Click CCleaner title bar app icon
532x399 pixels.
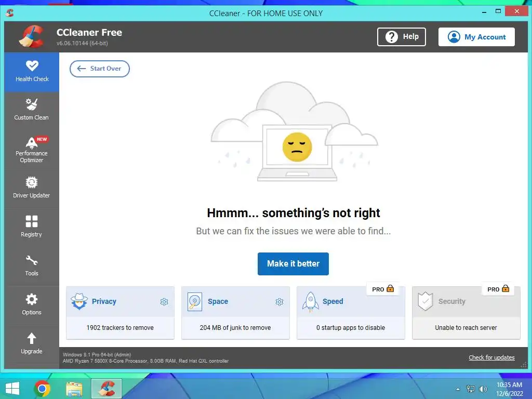pyautogui.click(x=10, y=13)
